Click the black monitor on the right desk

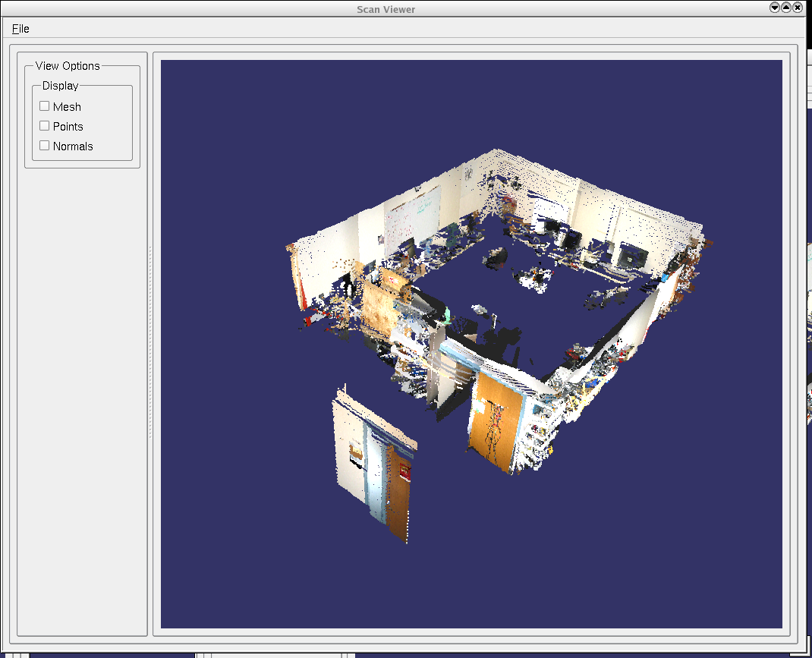click(x=629, y=257)
